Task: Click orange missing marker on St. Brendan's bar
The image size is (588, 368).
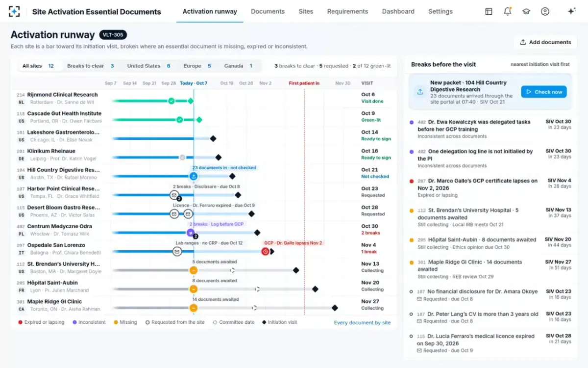Action: click(194, 270)
